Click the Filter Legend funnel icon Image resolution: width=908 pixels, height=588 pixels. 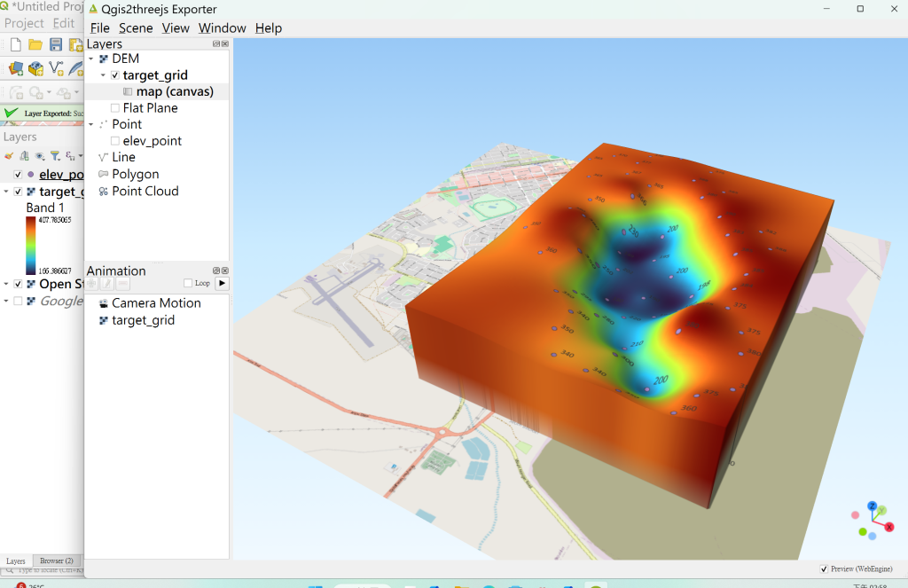[55, 156]
